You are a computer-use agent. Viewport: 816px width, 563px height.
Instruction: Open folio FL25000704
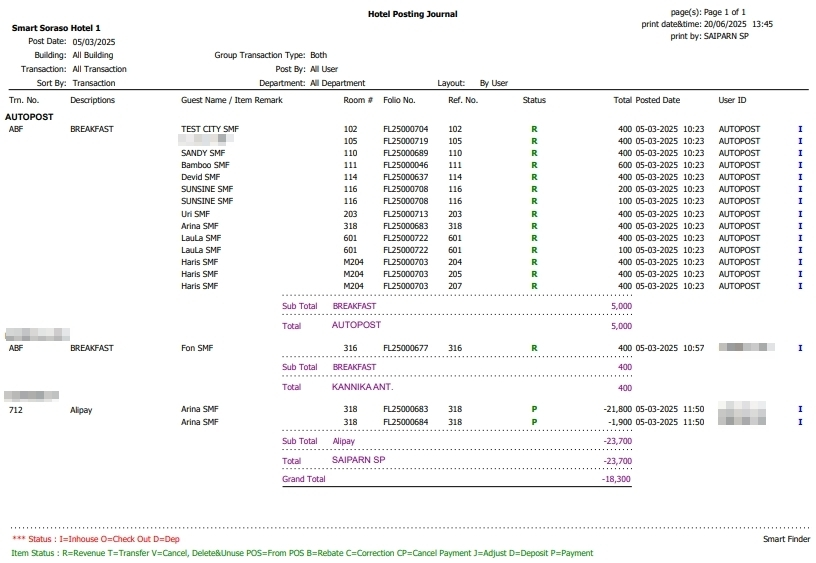pos(405,130)
